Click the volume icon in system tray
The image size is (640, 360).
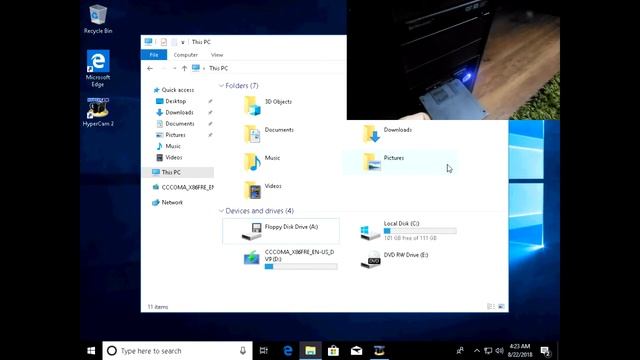[x=499, y=351]
